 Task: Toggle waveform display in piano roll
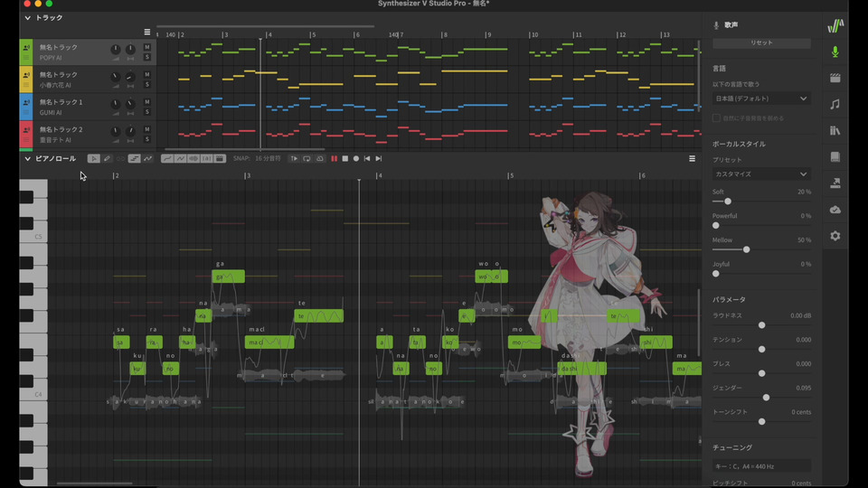point(193,159)
